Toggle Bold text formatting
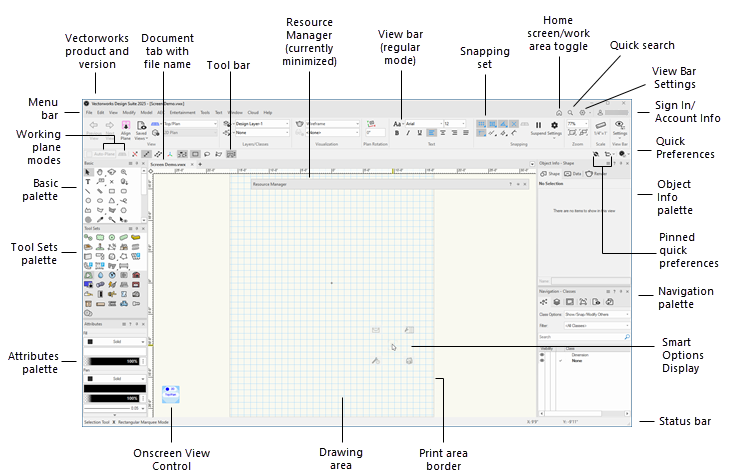The height and width of the screenshot is (476, 743). coord(397,133)
